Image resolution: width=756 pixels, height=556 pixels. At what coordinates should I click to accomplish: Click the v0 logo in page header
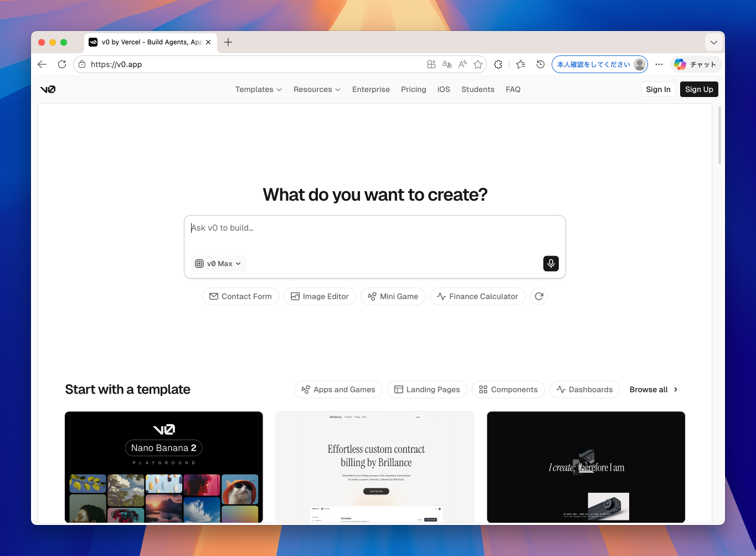tap(48, 89)
